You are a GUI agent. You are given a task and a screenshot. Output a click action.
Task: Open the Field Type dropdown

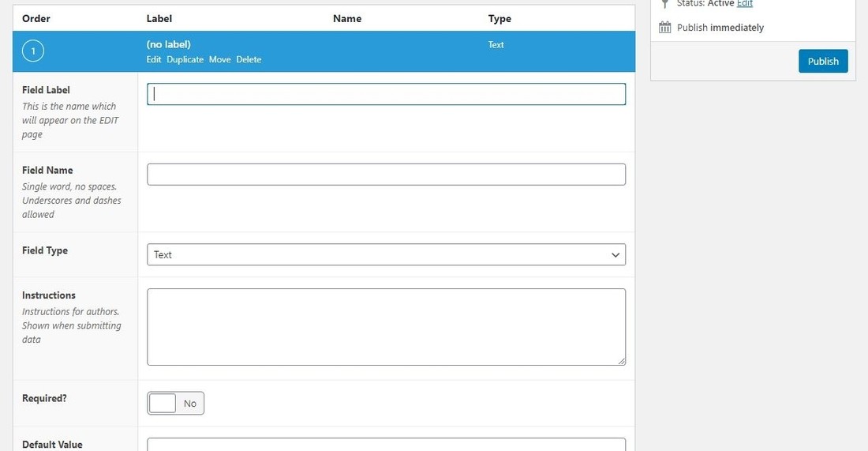point(387,255)
